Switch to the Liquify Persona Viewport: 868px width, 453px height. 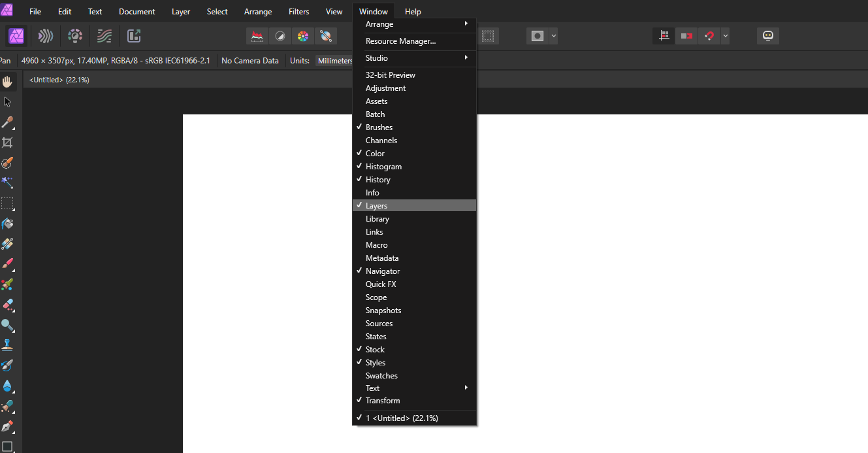45,36
